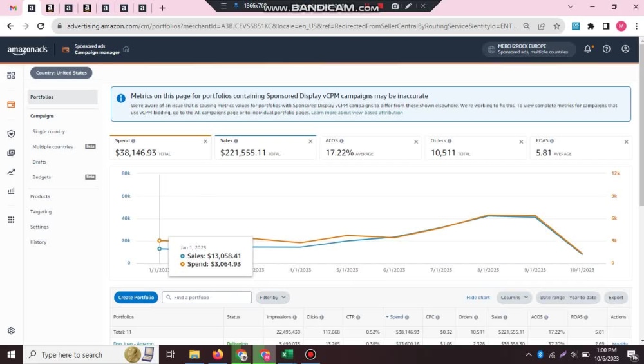Click the ROAS info icon in metric card
This screenshot has height=364, width=644.
tap(552, 141)
